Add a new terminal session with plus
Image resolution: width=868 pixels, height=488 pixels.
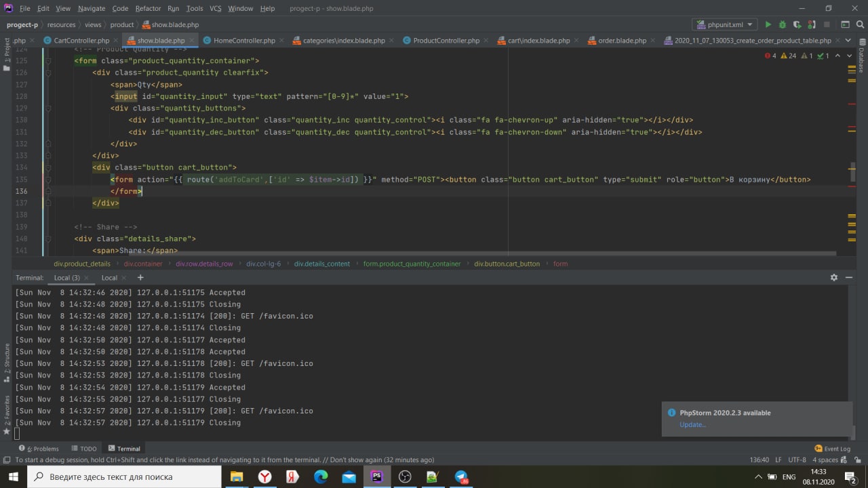click(x=140, y=277)
